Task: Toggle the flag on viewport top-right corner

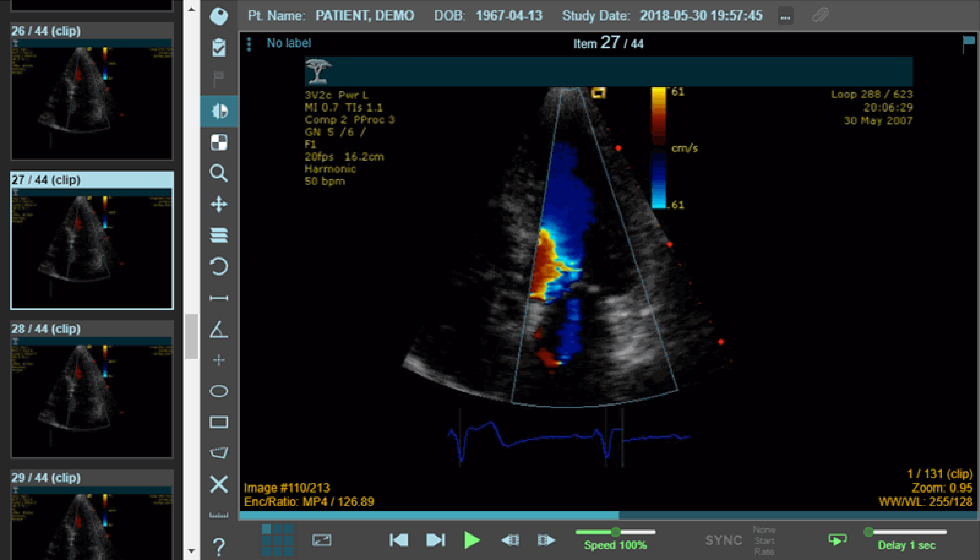Action: [969, 44]
